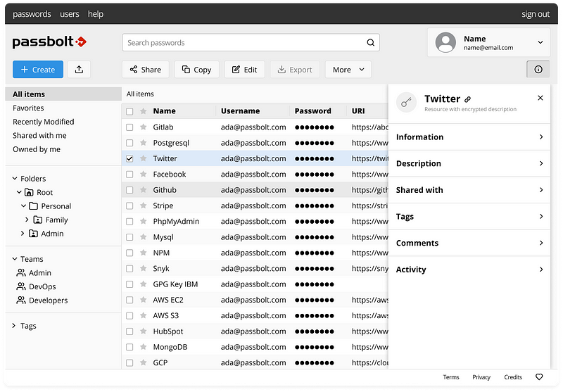
Task: Collapse the Folders tree
Action: click(15, 179)
